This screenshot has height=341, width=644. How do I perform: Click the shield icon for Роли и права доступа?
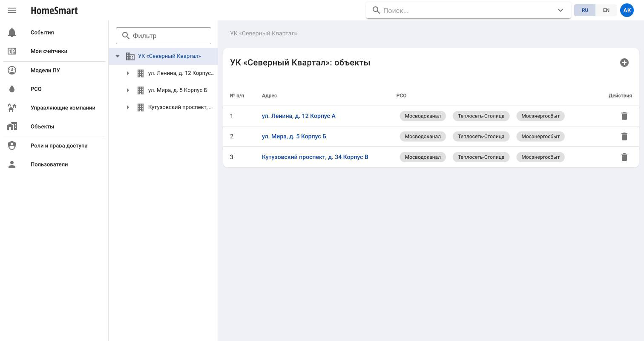pyautogui.click(x=12, y=146)
